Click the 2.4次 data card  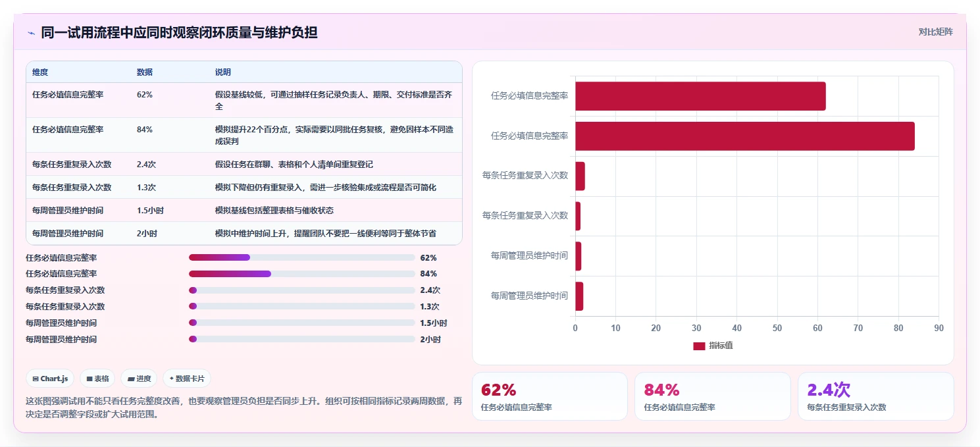(875, 396)
